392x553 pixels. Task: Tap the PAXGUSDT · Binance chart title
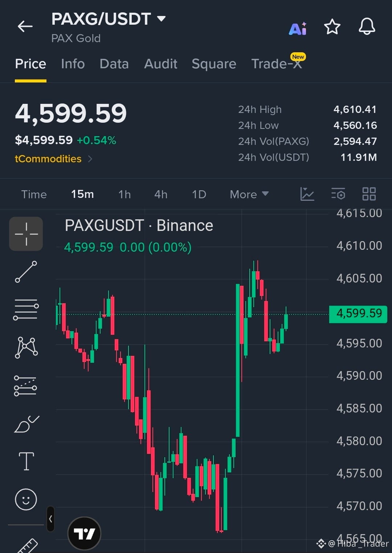(139, 225)
